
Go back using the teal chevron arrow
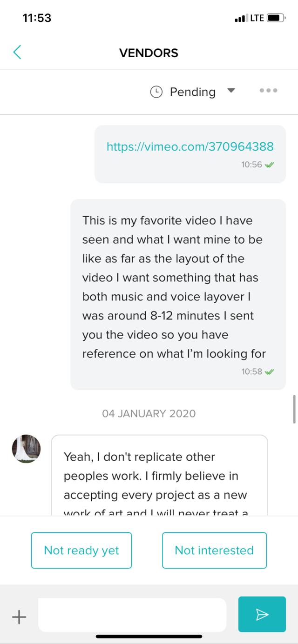coord(17,52)
